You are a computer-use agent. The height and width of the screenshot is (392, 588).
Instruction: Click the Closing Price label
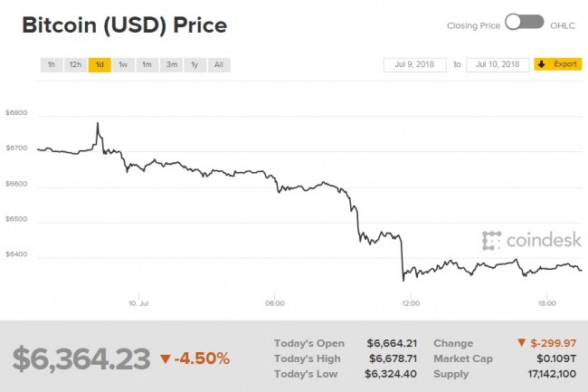pos(473,25)
